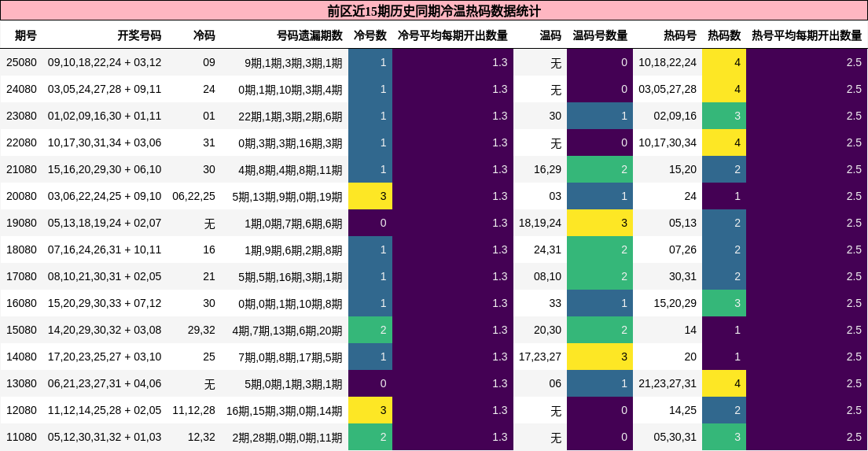Select omission values 5期,13期,9期,0期,19期

(287, 197)
